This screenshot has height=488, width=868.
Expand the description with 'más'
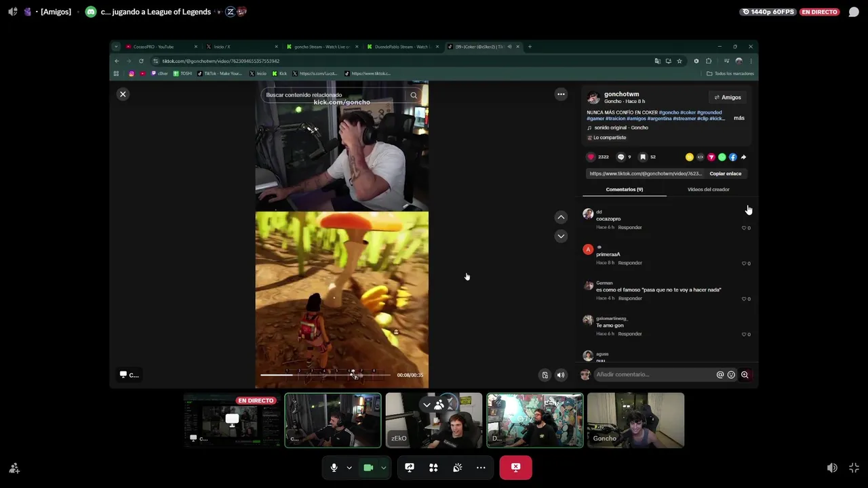pyautogui.click(x=738, y=118)
